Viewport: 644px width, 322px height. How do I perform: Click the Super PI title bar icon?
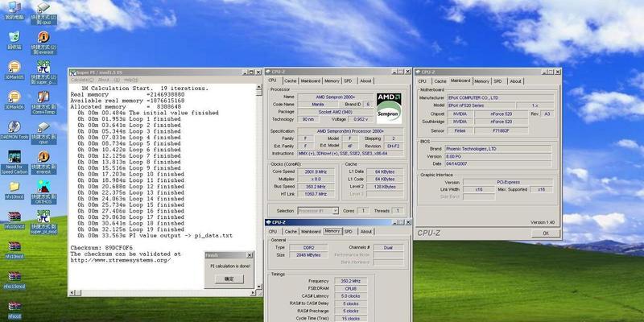pyautogui.click(x=73, y=72)
